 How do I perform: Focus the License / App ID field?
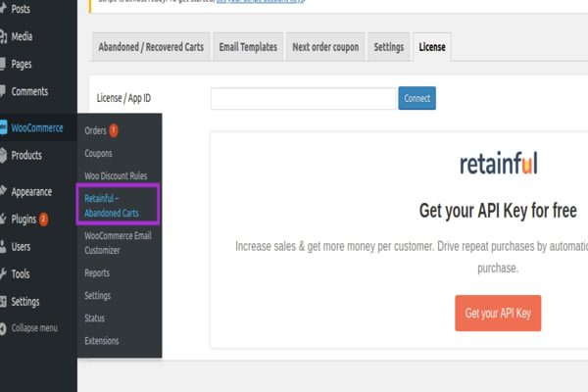coord(303,98)
